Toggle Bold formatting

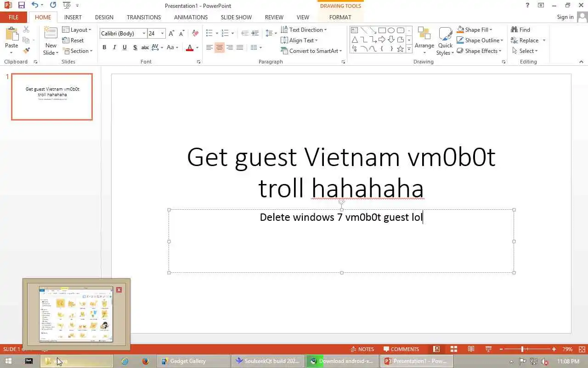(104, 47)
